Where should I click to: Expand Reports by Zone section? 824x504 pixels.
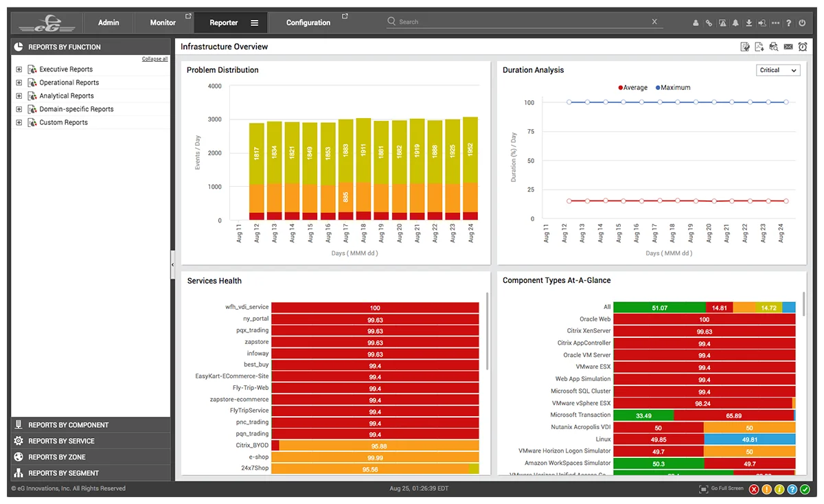tap(91, 457)
